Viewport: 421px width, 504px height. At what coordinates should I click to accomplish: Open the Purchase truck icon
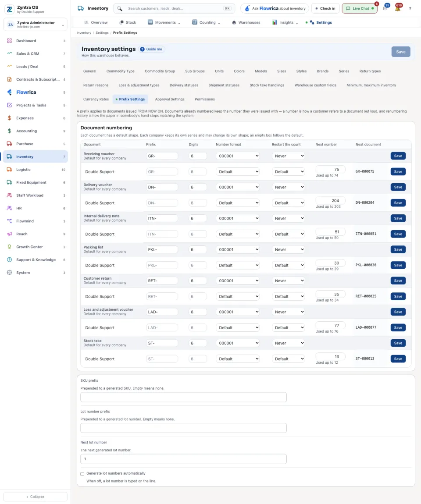(9, 144)
